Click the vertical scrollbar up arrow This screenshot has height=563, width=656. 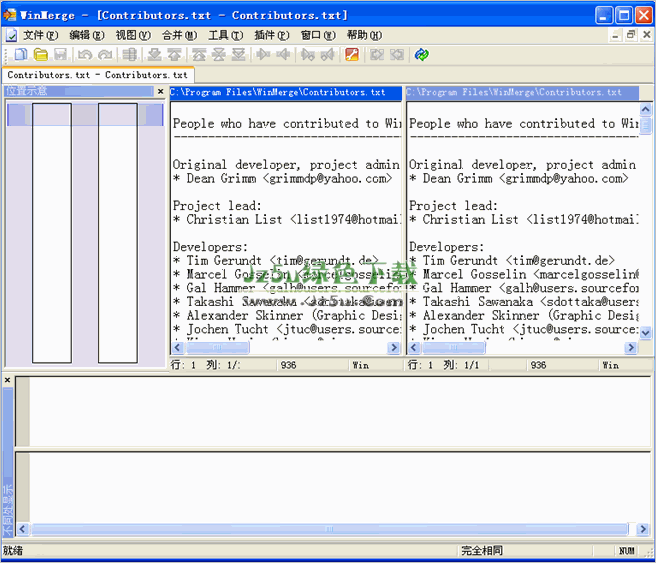coord(646,110)
